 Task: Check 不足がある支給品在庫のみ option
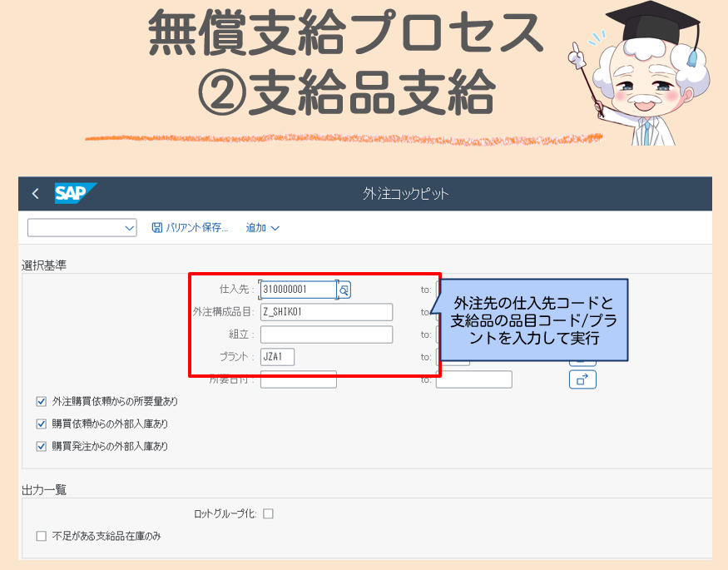(x=42, y=536)
